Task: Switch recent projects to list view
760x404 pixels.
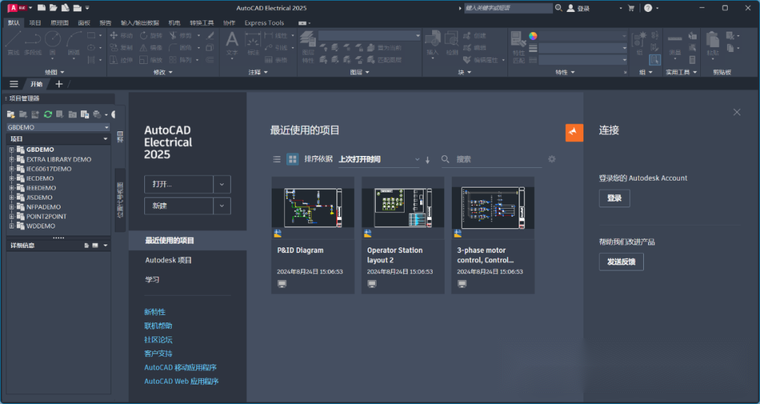Action: coord(277,159)
